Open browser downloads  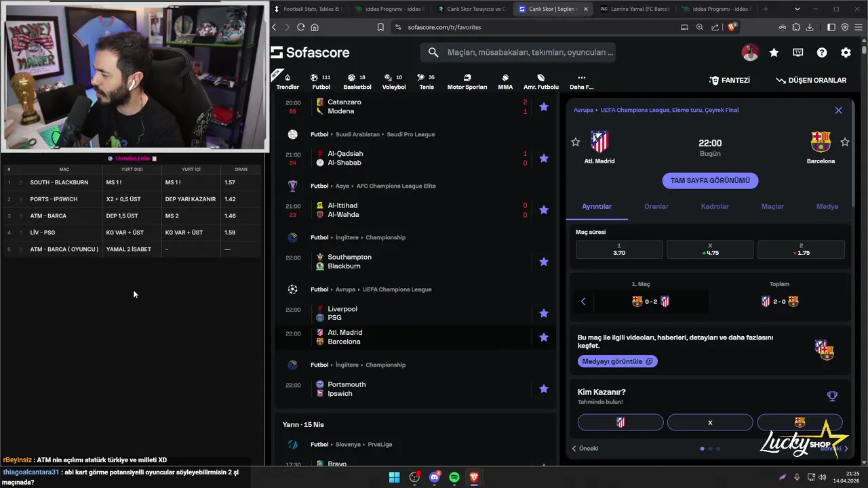[x=810, y=27]
